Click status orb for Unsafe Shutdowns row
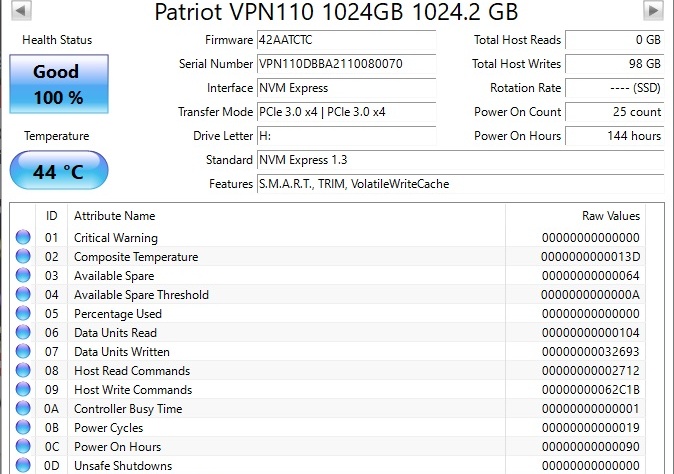Image resolution: width=674 pixels, height=474 pixels. tap(23, 465)
